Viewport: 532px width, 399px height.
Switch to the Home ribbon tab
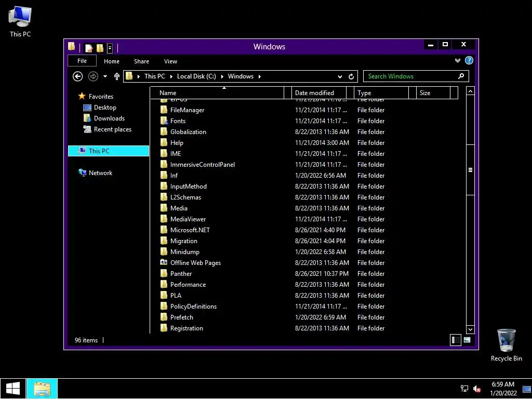tap(112, 61)
